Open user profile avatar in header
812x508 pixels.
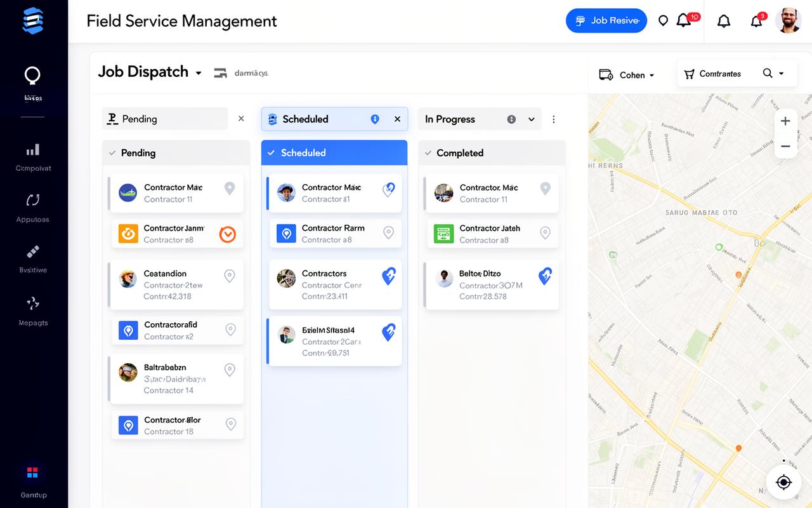tap(788, 21)
